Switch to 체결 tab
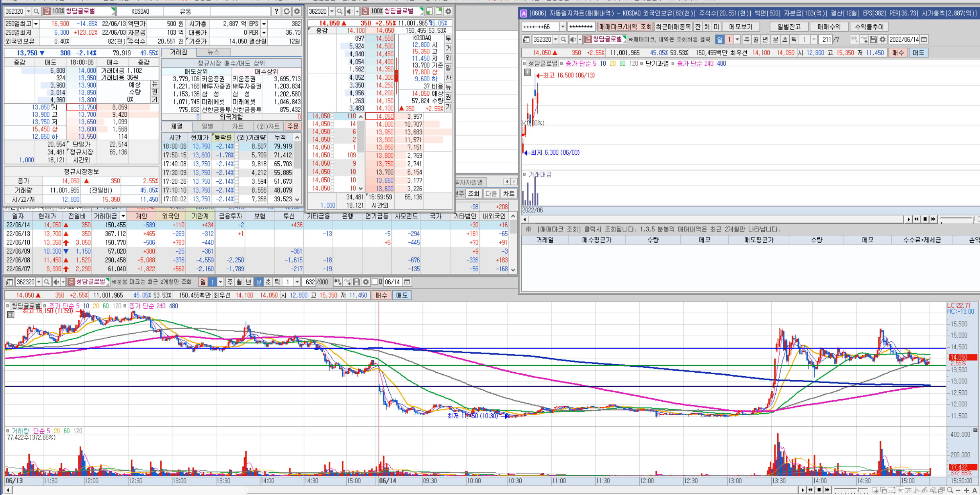 (177, 126)
